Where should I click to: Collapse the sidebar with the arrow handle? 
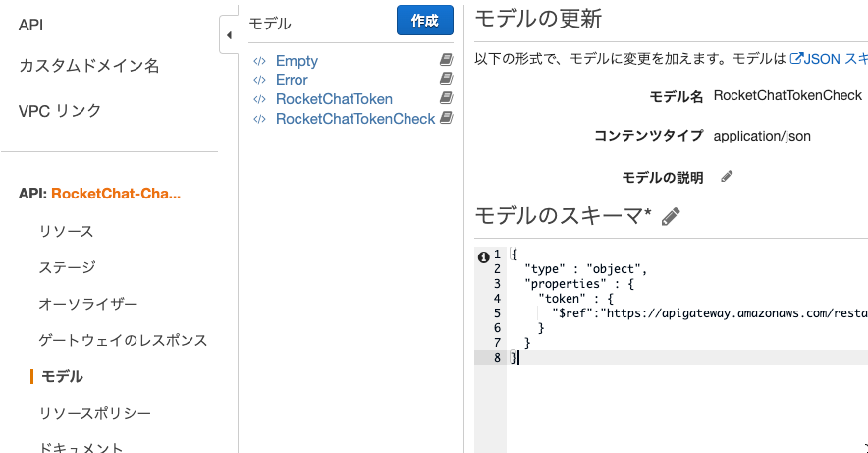pyautogui.click(x=229, y=35)
